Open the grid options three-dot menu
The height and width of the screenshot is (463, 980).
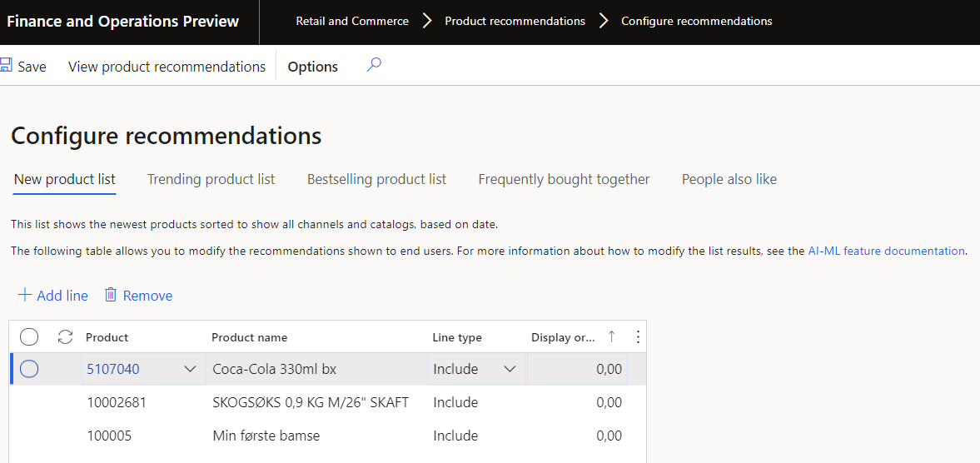pyautogui.click(x=638, y=337)
